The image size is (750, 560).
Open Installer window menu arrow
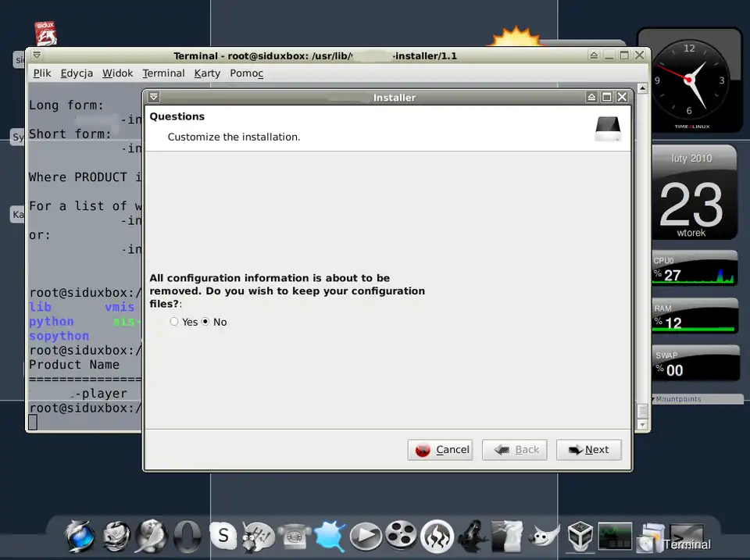[x=154, y=98]
